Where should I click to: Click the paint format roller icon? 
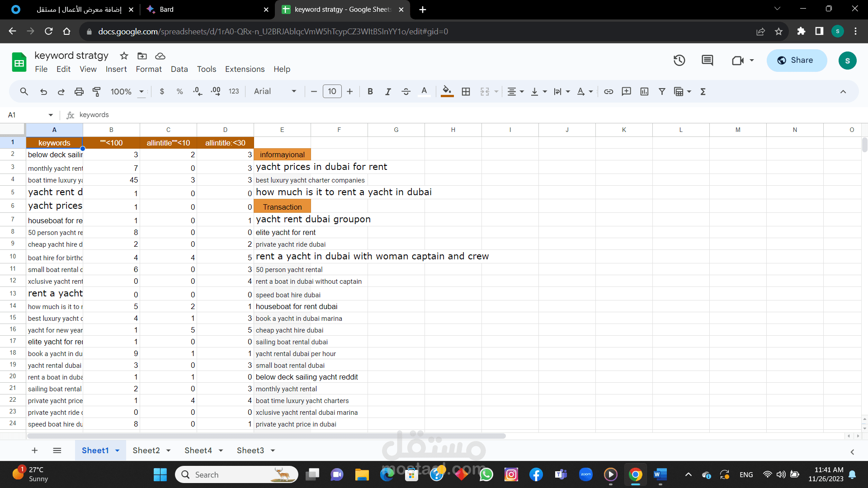click(x=96, y=92)
